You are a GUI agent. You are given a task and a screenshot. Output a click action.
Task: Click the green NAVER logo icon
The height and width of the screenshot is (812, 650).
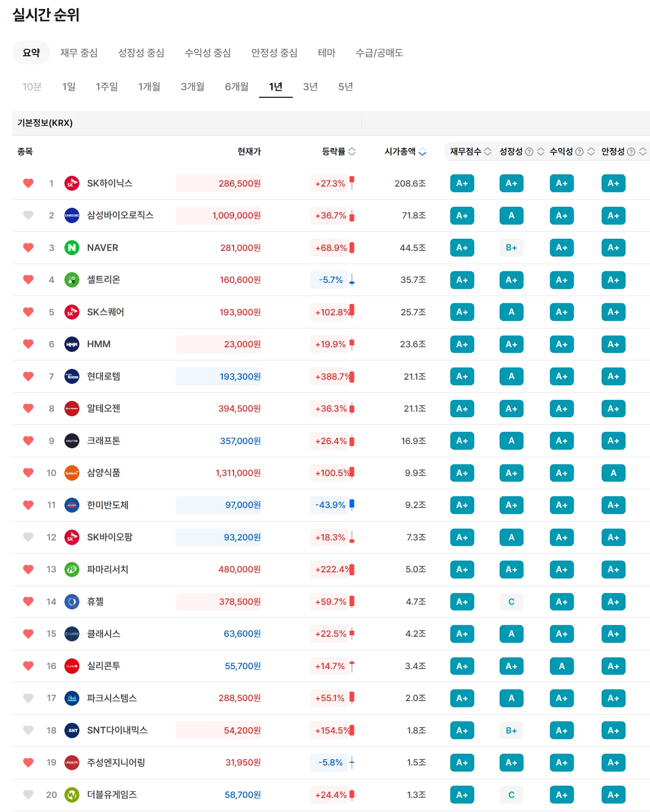pos(71,248)
